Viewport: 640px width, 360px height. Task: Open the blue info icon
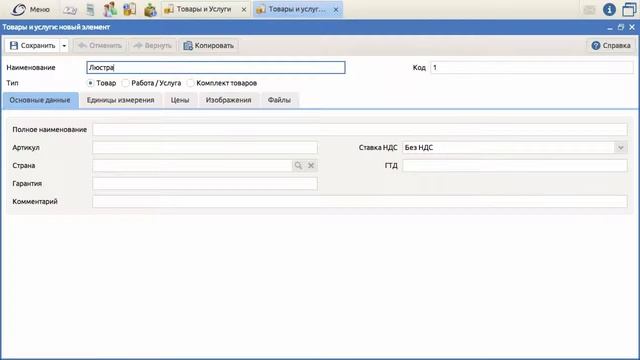click(609, 9)
